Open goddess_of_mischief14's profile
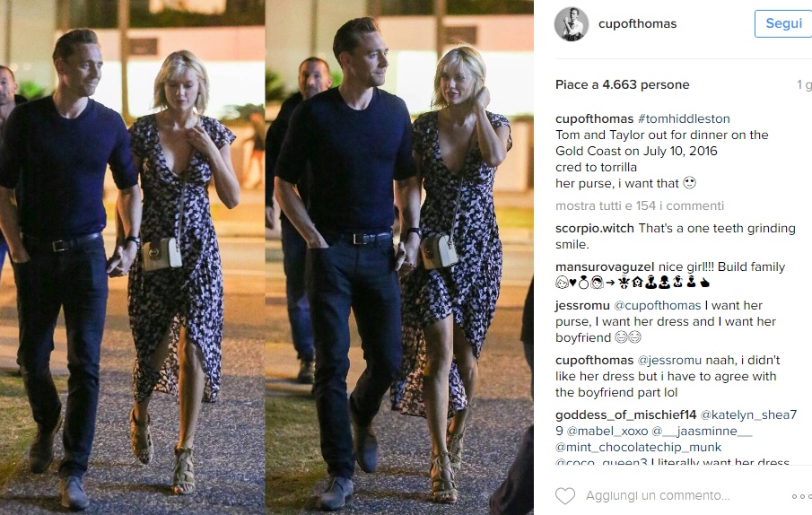 coord(625,415)
